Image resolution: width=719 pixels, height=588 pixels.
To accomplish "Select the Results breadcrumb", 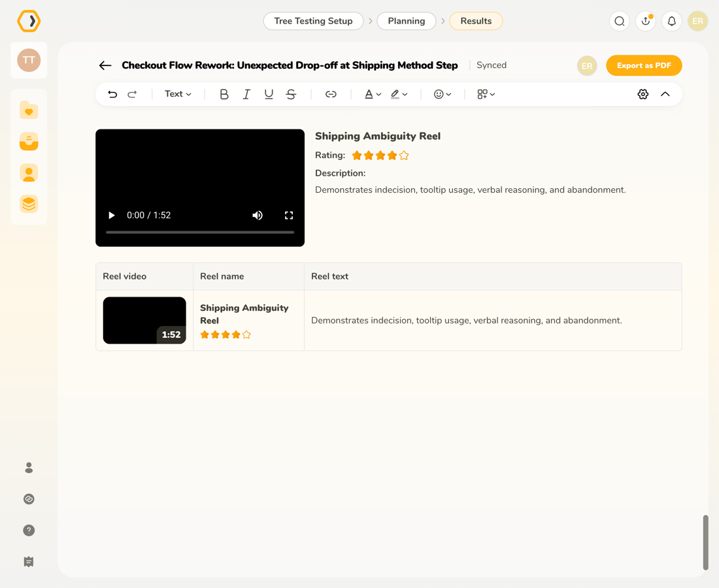I will click(x=476, y=21).
